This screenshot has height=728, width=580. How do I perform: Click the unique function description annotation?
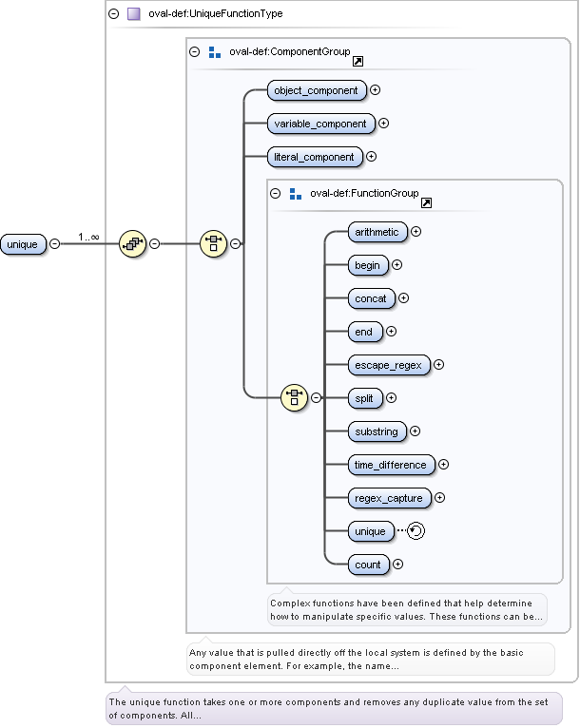(x=333, y=708)
